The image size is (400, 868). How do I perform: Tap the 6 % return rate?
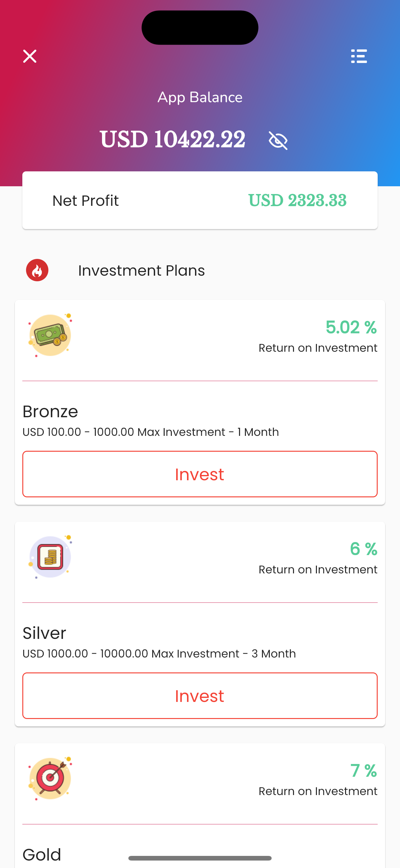pyautogui.click(x=363, y=549)
